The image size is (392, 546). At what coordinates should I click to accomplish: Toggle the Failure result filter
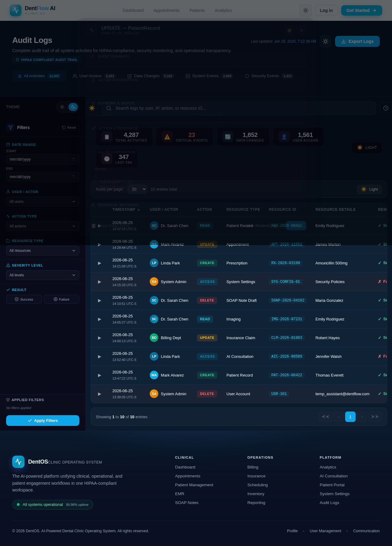[62, 299]
